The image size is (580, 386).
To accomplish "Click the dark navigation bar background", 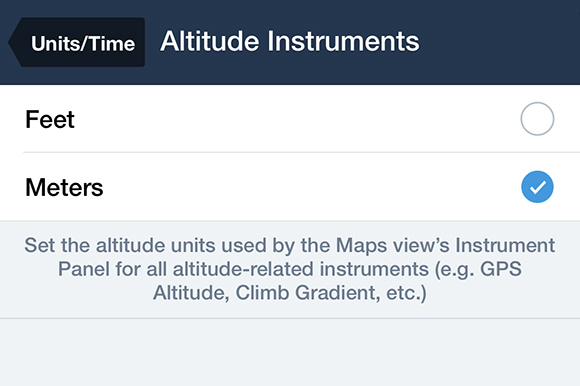I will [499, 43].
